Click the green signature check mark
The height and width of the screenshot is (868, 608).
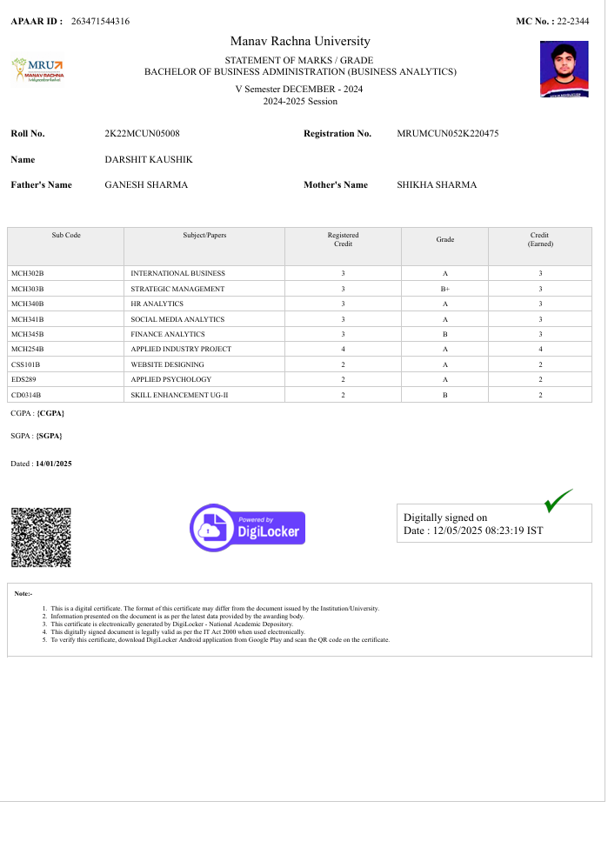(558, 500)
